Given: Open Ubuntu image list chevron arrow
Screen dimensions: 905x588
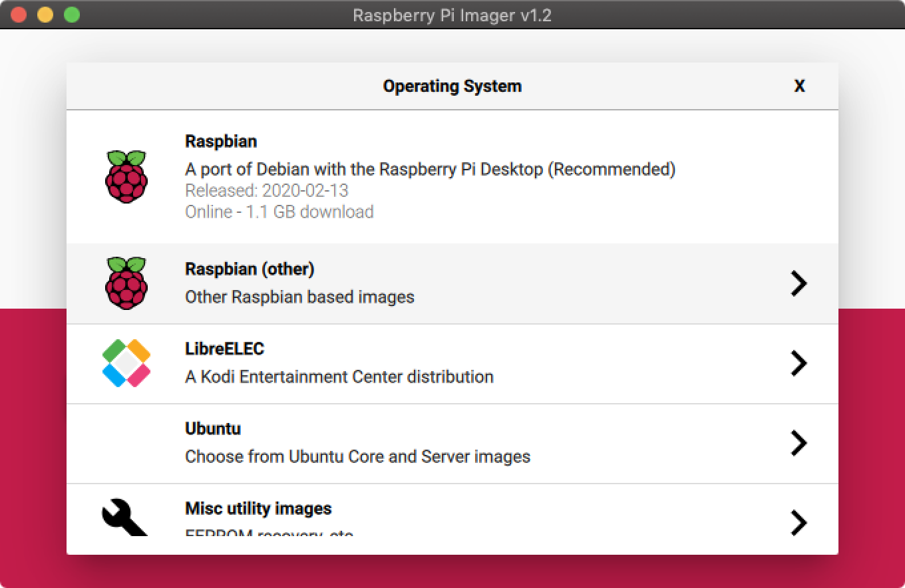Looking at the screenshot, I should (x=799, y=443).
